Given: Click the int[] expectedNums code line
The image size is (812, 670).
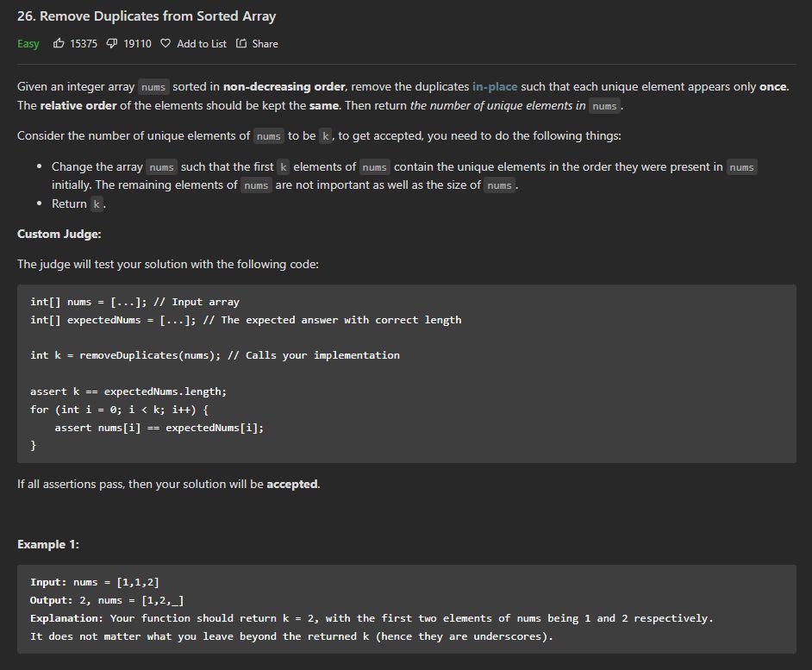Looking at the screenshot, I should [246, 320].
